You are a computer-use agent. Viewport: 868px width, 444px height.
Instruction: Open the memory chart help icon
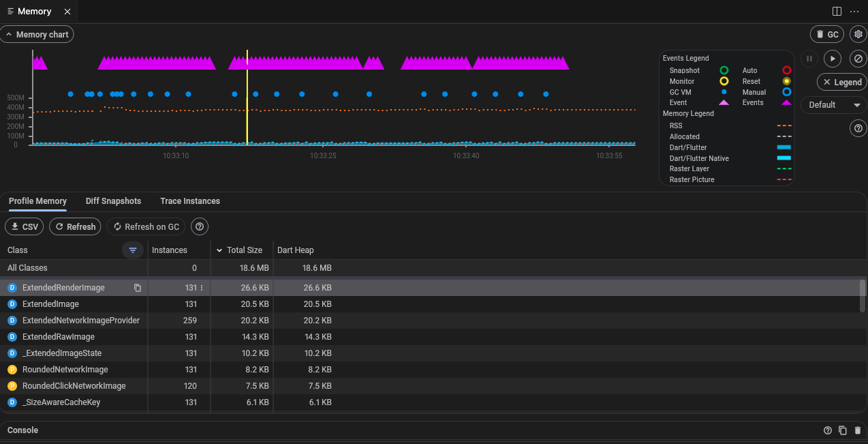pos(858,128)
